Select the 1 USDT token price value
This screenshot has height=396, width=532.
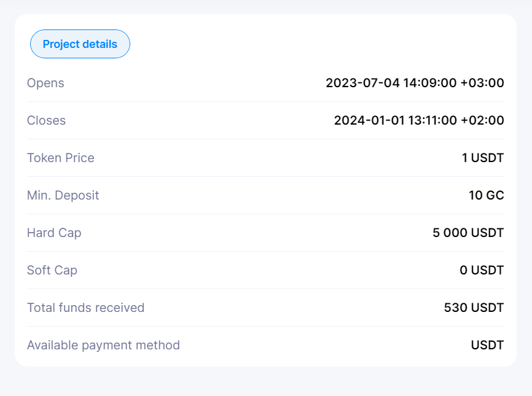[x=483, y=158]
